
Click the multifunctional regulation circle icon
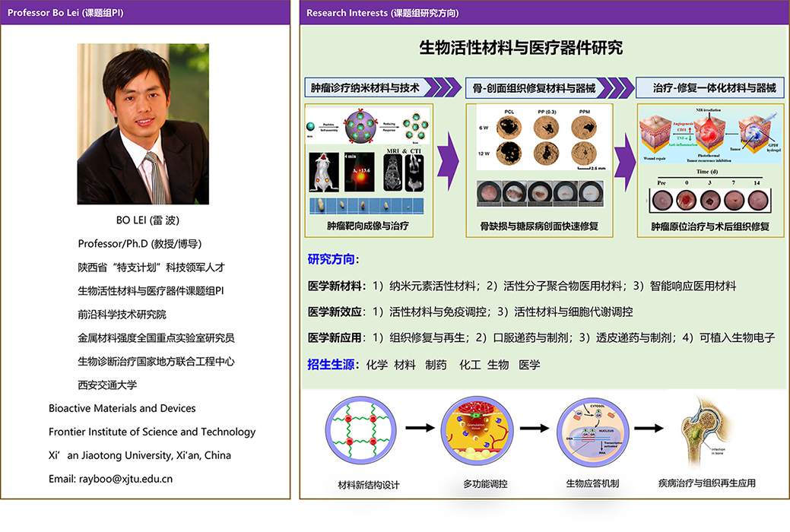click(473, 429)
